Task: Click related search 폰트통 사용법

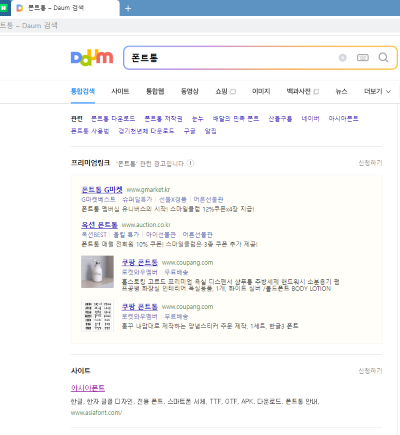Action: 90,131
